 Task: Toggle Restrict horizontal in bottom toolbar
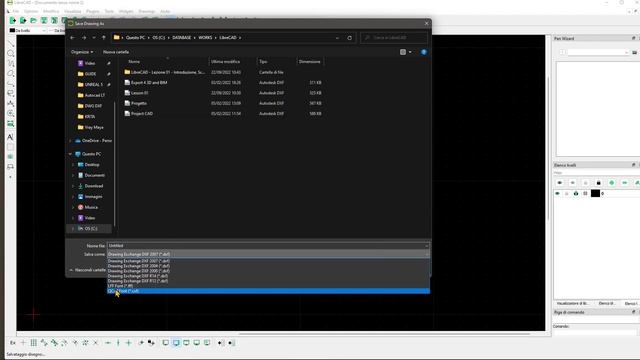pos(108,343)
